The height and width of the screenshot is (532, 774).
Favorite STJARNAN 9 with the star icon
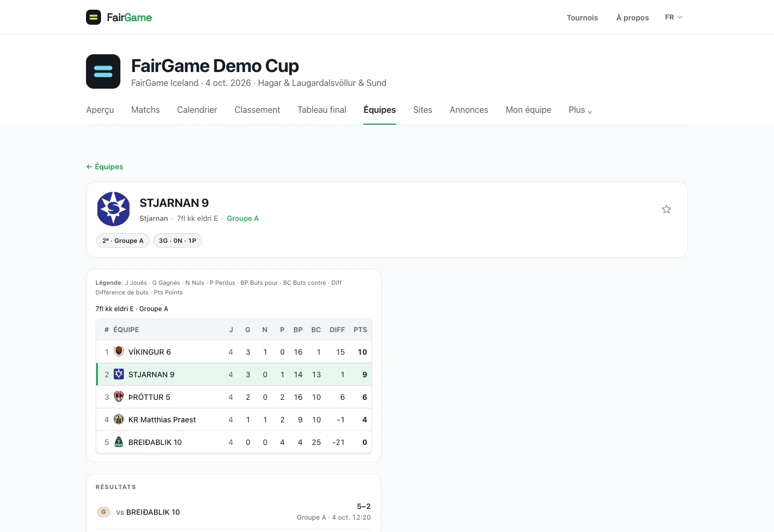[x=666, y=210]
